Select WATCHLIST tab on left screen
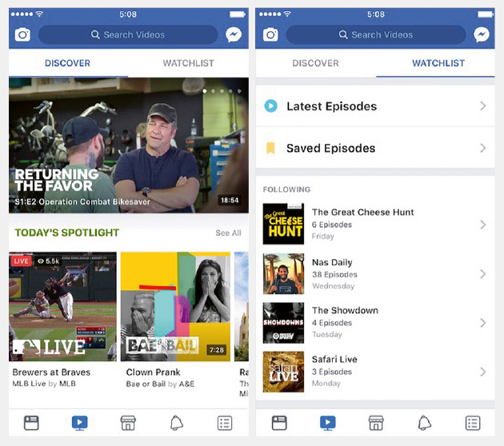This screenshot has width=504, height=446. (x=188, y=63)
